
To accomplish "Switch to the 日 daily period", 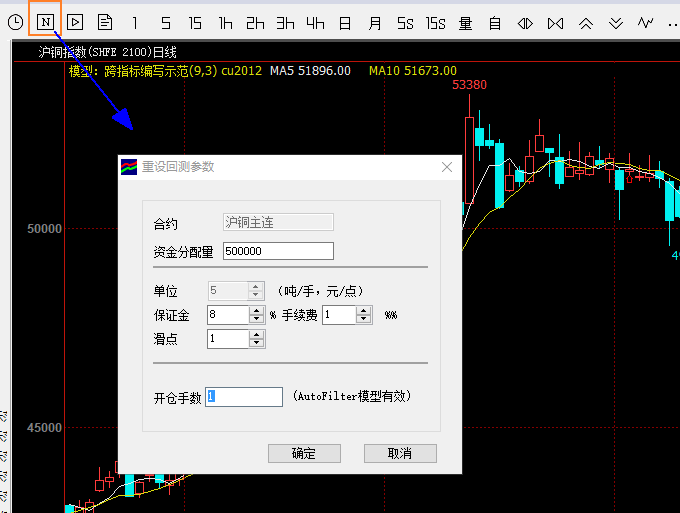I will tap(345, 22).
